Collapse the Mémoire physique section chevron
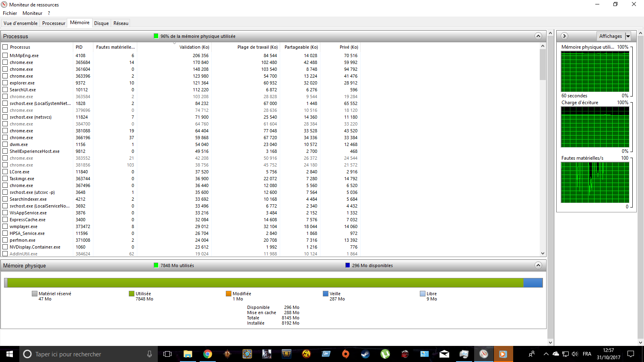This screenshot has width=644, height=362. [538, 265]
